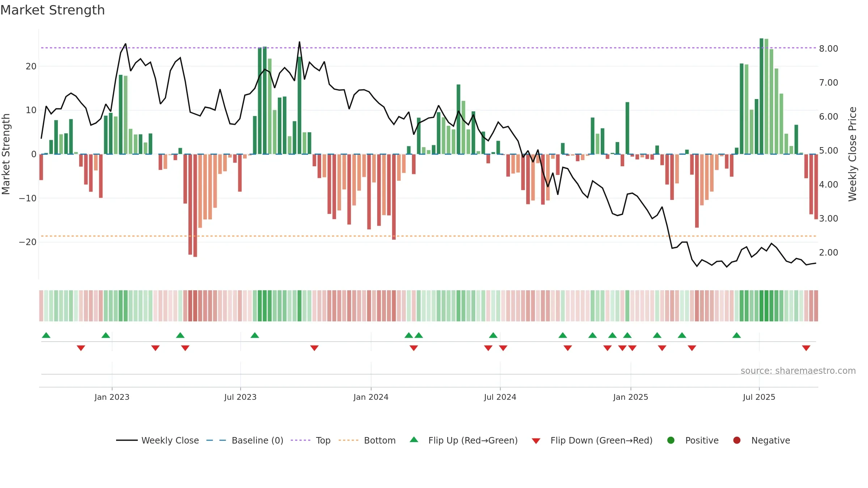Click the Market Strength y-axis title
868x488 pixels.
coord(6,154)
